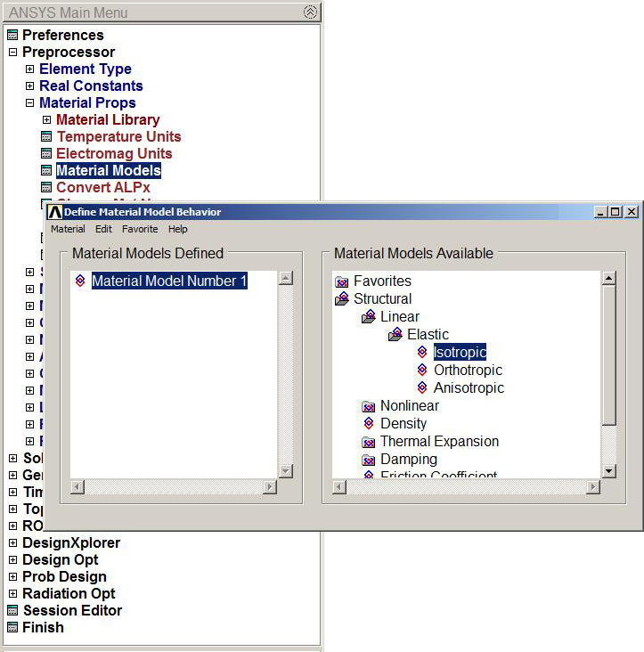This screenshot has width=644, height=652.
Task: Click the Damping folder icon
Action: pyautogui.click(x=368, y=460)
